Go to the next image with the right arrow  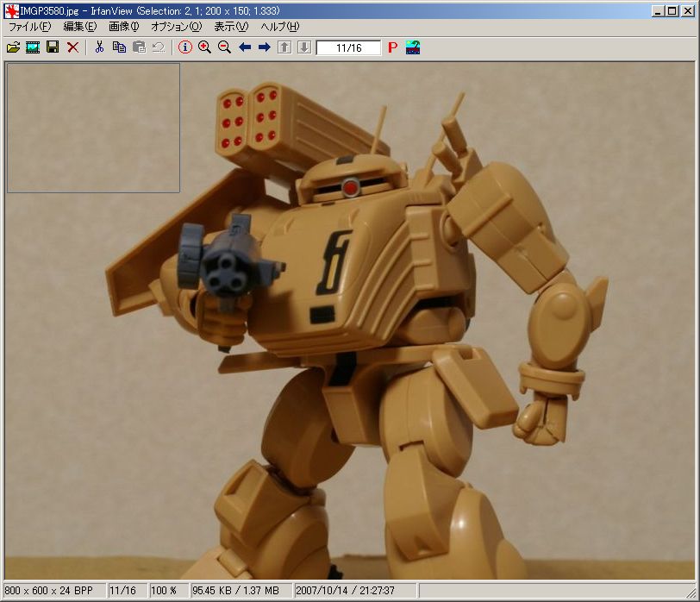265,47
